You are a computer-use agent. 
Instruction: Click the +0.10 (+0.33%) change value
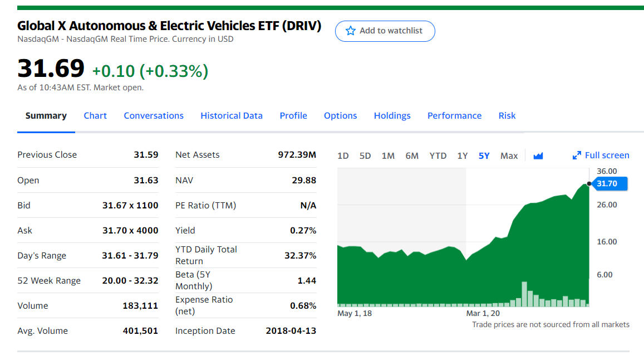coord(150,71)
